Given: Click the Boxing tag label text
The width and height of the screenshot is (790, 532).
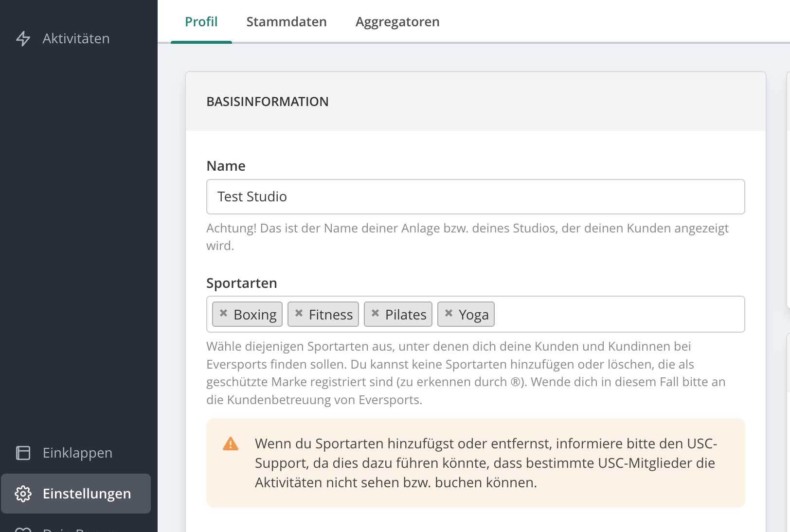Looking at the screenshot, I should pos(255,315).
